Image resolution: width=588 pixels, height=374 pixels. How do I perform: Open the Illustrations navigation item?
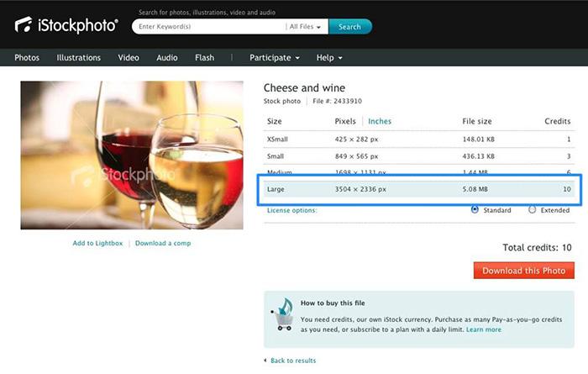(x=79, y=58)
